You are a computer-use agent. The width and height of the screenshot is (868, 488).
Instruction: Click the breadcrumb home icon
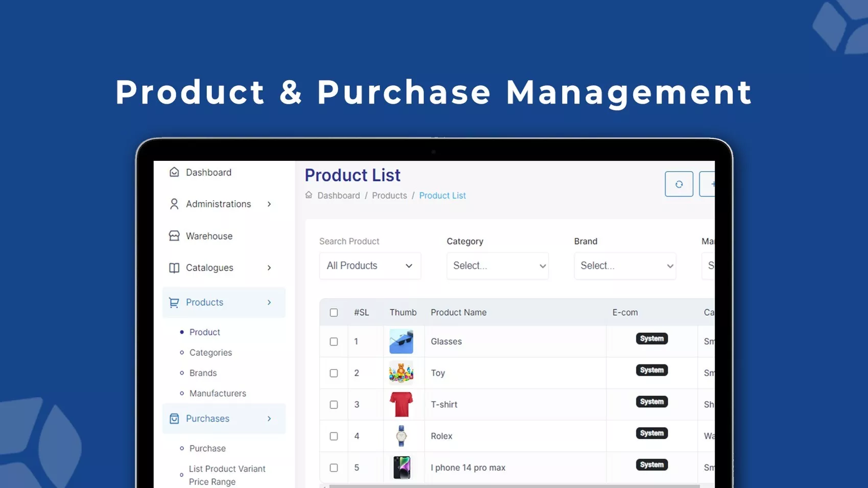click(x=309, y=195)
